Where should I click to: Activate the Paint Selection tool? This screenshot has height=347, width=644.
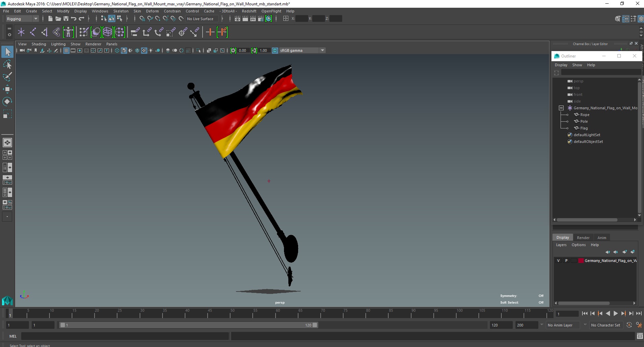[7, 77]
